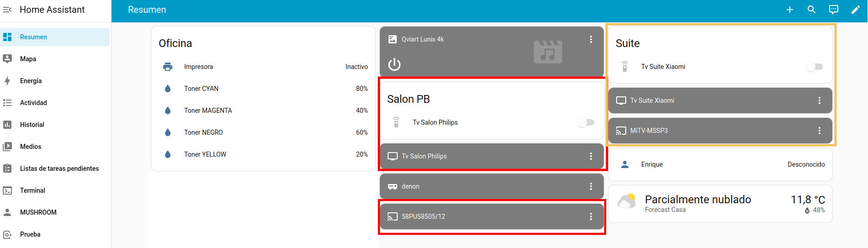
Task: Collapse the sidebar with the menu icon
Action: 7,10
